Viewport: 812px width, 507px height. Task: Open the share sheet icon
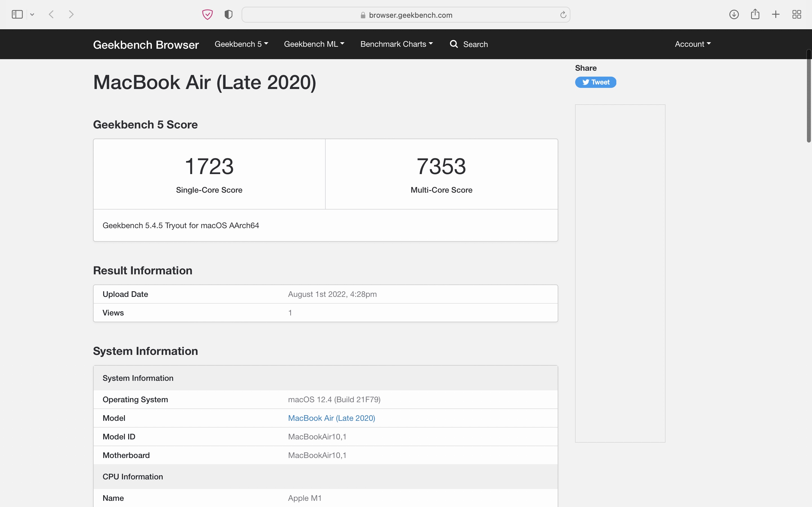[x=755, y=14]
